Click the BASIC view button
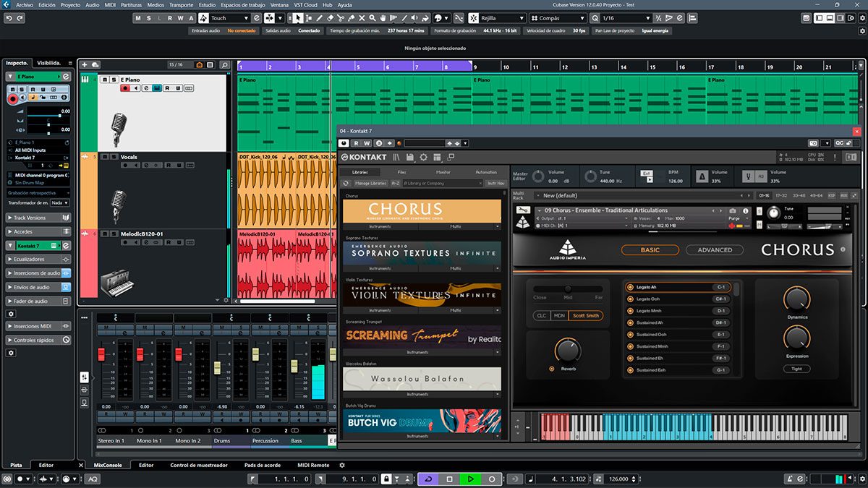This screenshot has width=868, height=488. coord(650,250)
